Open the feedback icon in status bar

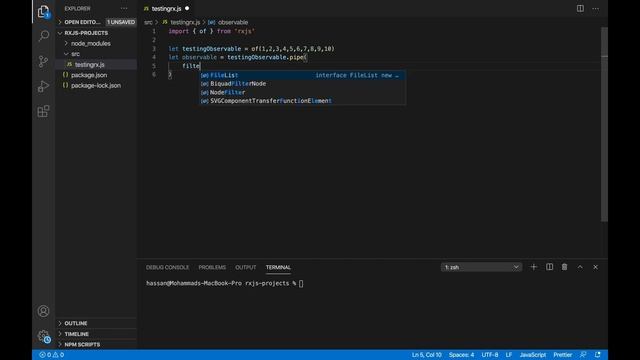583,355
